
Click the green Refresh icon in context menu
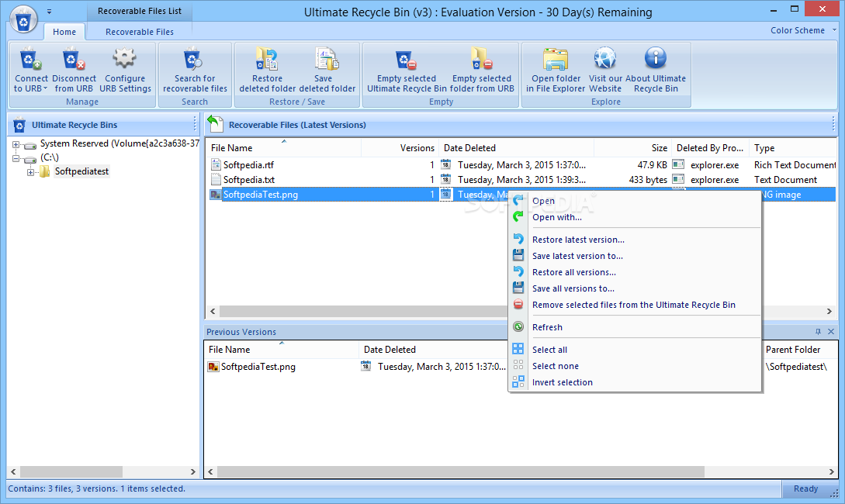click(x=518, y=327)
